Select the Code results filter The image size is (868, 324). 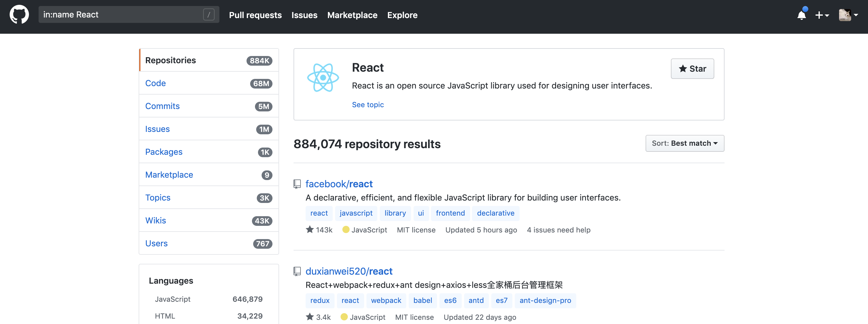click(209, 83)
